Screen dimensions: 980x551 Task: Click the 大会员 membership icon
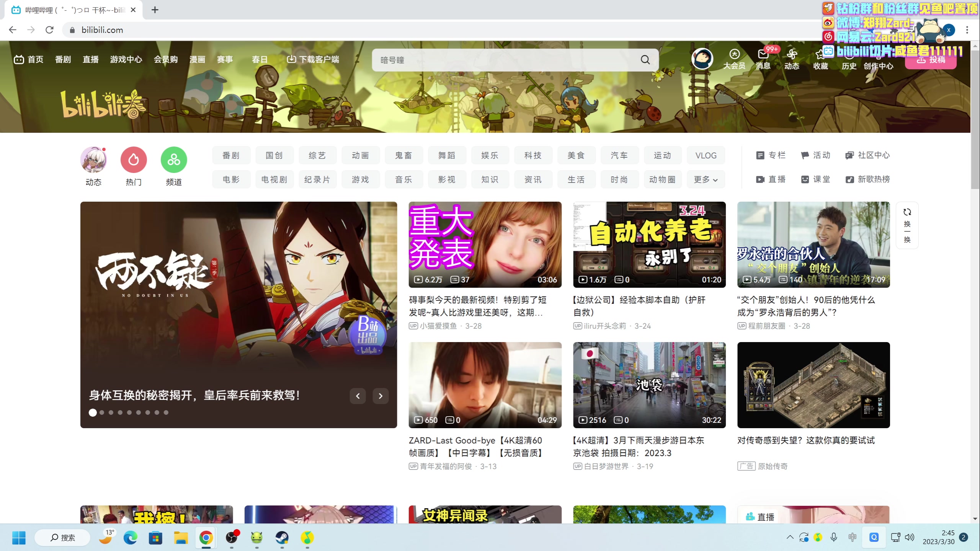coord(734,55)
